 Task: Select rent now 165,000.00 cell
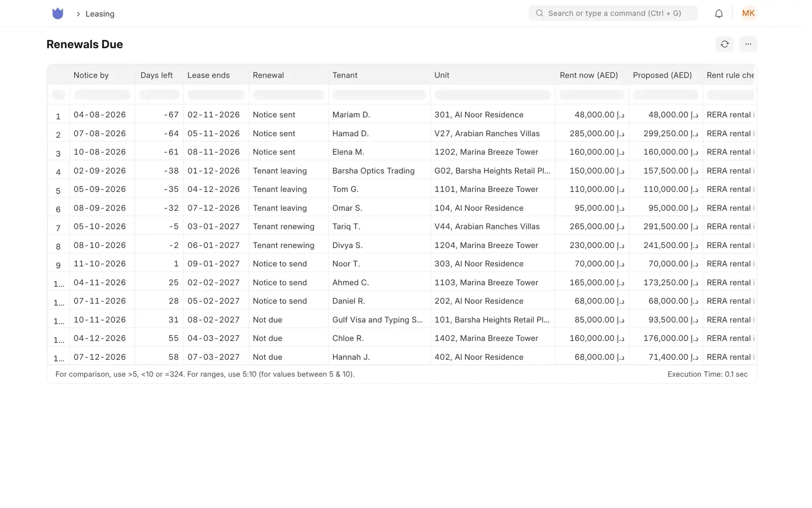pos(592,282)
